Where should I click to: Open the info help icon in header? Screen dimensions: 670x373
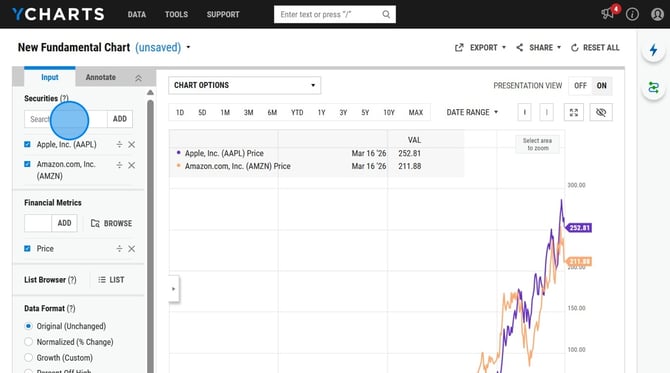[632, 14]
